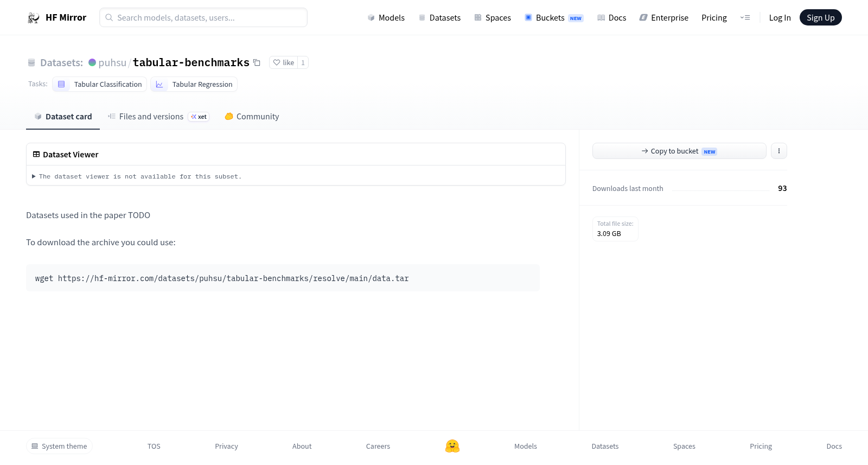Click the puhsu avatar circle

tap(92, 62)
